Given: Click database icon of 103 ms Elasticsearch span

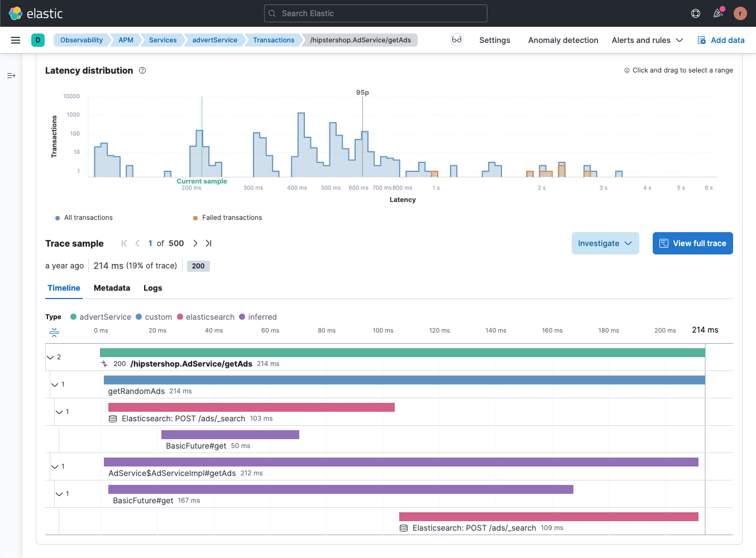Looking at the screenshot, I should point(113,419).
